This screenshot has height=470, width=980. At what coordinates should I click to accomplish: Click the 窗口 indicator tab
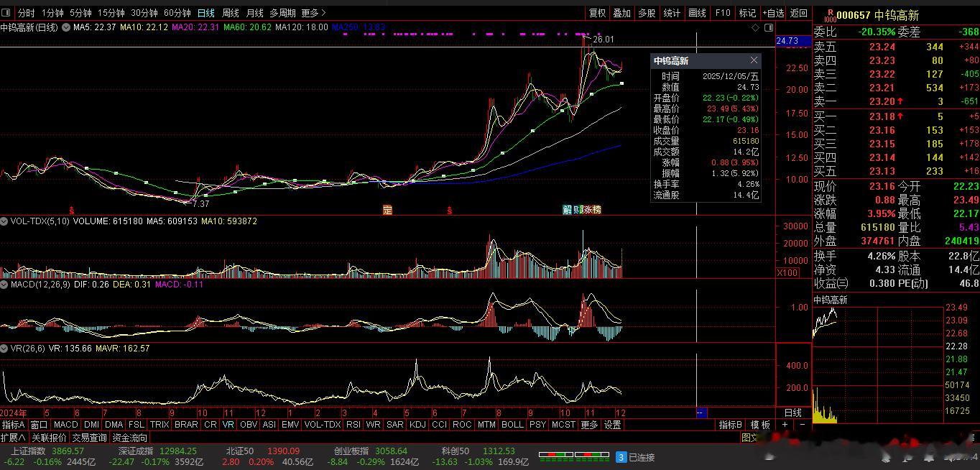coord(39,425)
